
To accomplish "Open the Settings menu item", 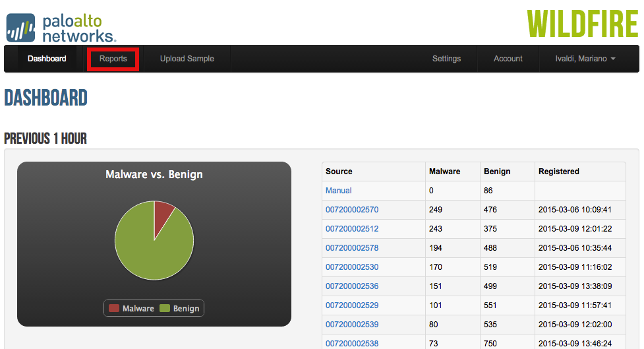I will pyautogui.click(x=446, y=59).
